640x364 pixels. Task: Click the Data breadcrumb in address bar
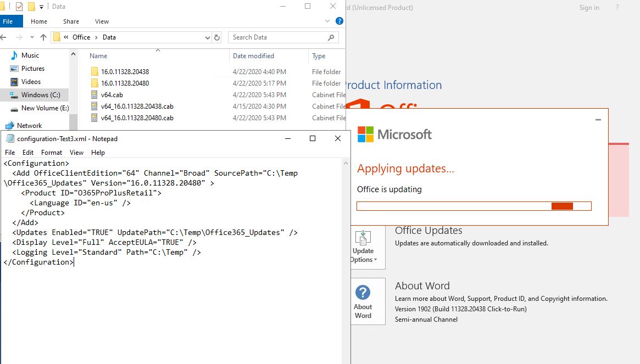pos(109,37)
